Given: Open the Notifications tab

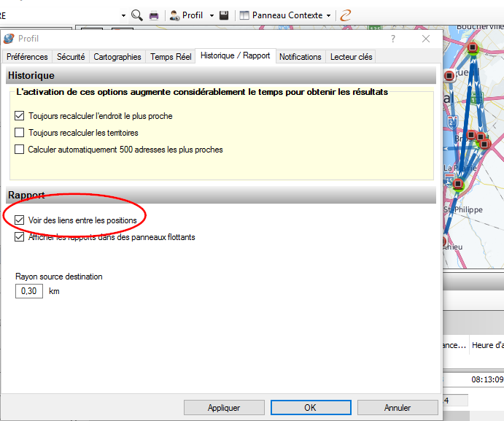Looking at the screenshot, I should tap(300, 57).
